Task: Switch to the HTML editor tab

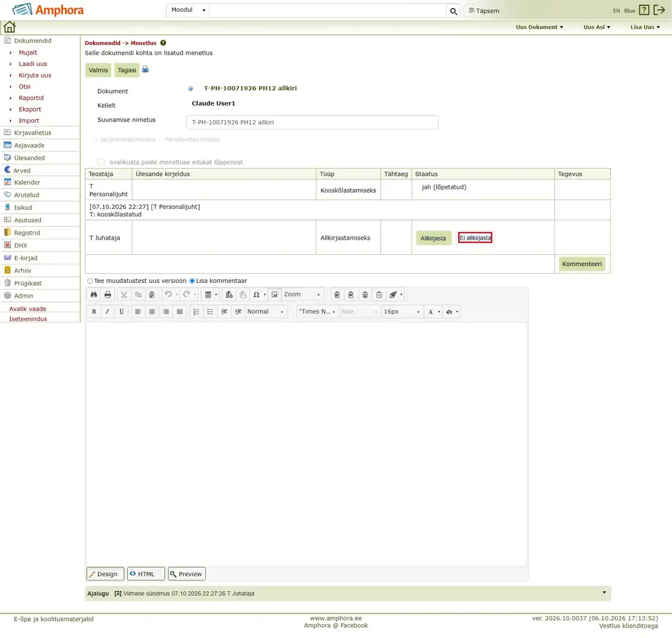Action: coord(146,574)
